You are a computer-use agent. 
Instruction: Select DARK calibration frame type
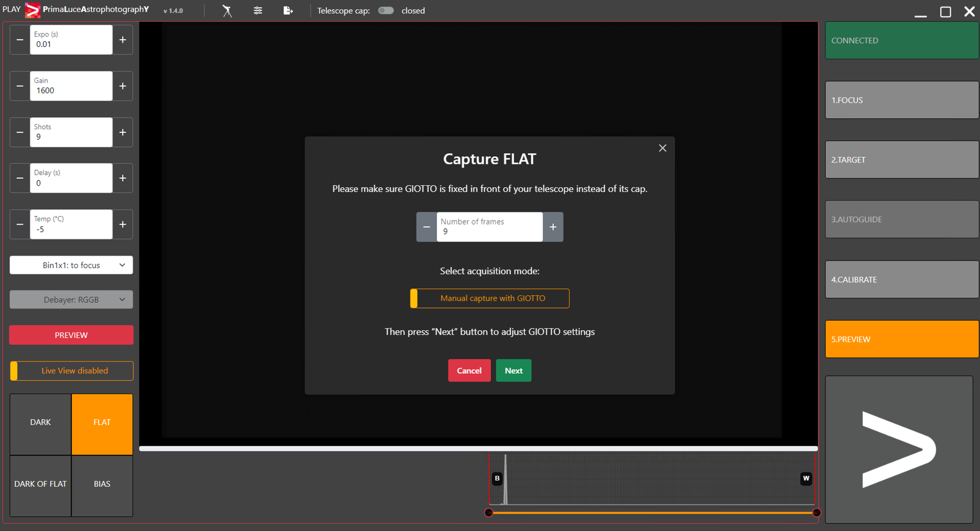[40, 424]
